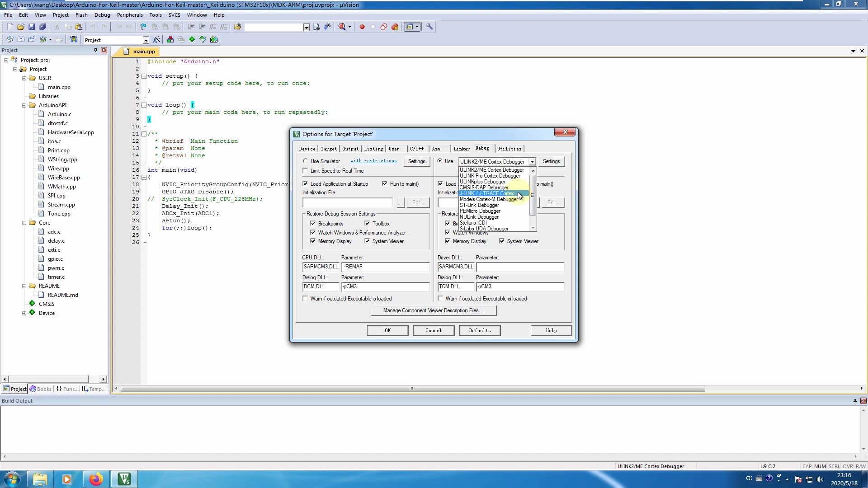Click Manage Component Viewer Description Files button
This screenshot has width=868, height=488.
[433, 310]
